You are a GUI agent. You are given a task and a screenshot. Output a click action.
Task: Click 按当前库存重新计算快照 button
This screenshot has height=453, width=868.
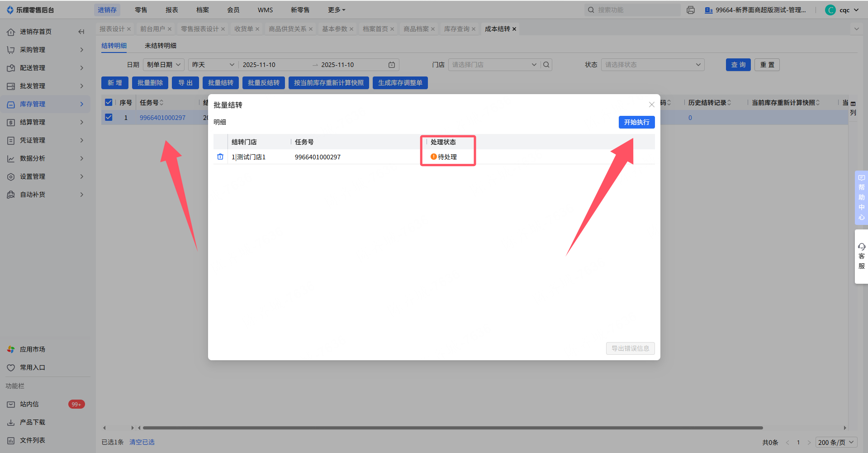pyautogui.click(x=329, y=83)
